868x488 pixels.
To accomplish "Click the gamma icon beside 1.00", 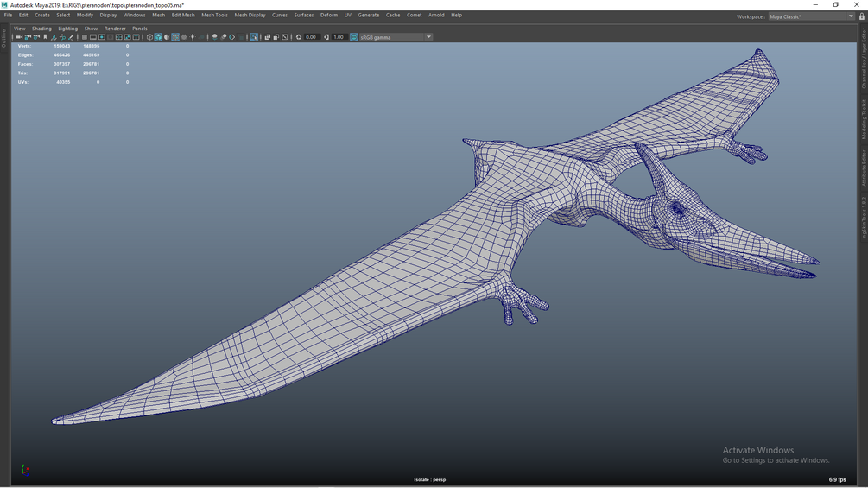I will coord(326,37).
